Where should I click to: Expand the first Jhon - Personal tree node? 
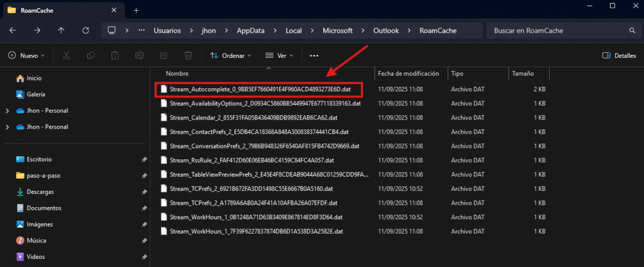click(x=7, y=111)
